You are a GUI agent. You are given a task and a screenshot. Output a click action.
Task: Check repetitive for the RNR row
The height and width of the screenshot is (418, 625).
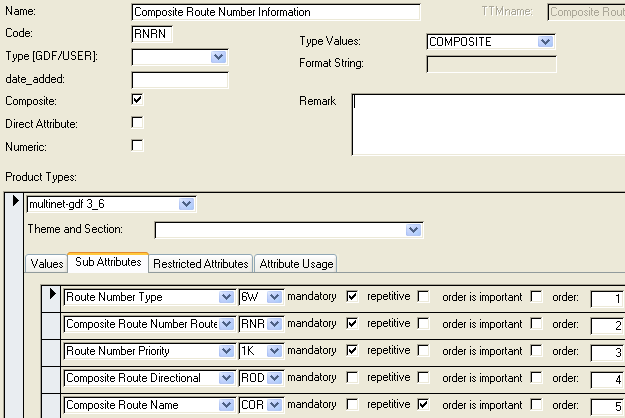coord(423,323)
